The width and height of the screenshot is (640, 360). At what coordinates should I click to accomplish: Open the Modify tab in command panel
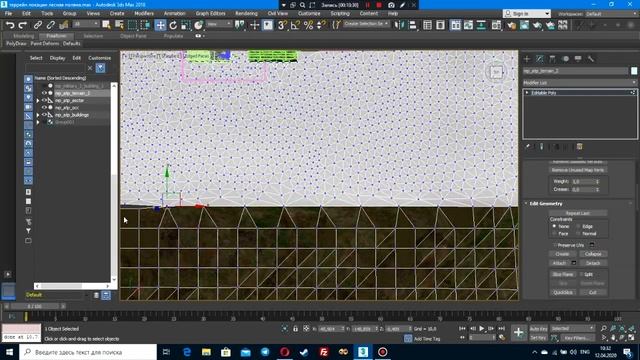pos(540,59)
